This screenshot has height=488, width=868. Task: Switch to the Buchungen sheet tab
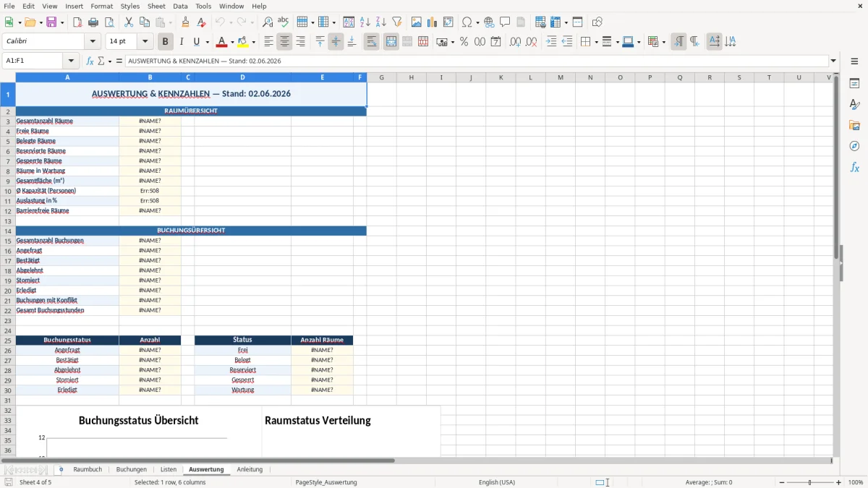[x=132, y=469]
